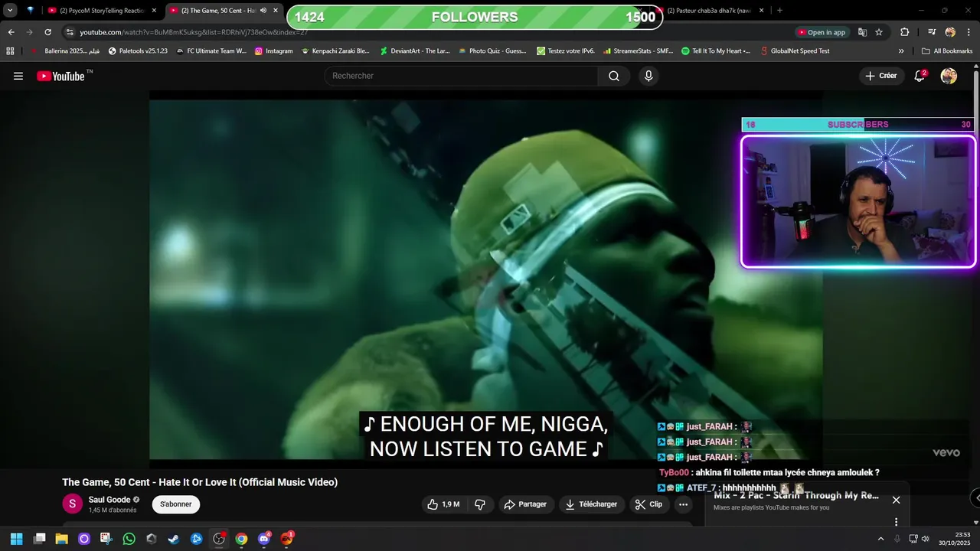Close the Mix playlist panel

[896, 500]
